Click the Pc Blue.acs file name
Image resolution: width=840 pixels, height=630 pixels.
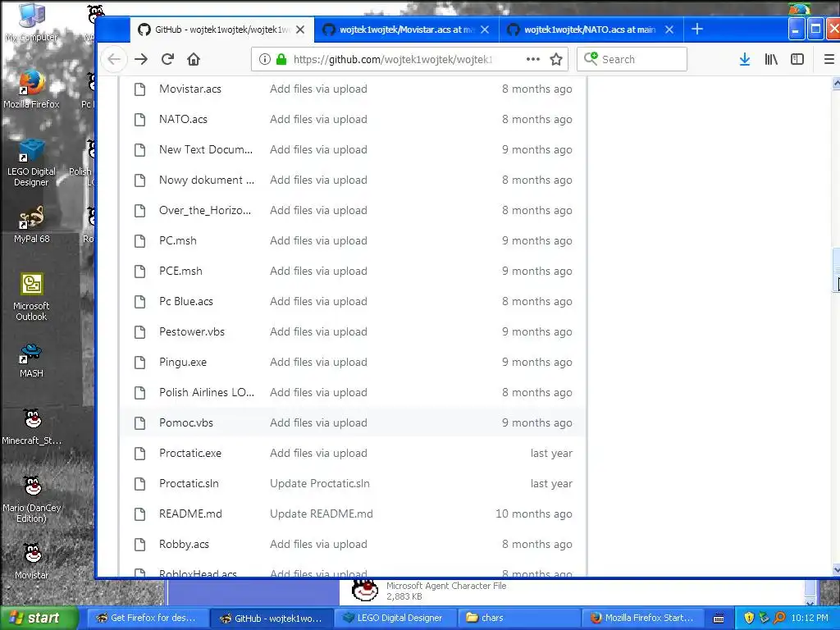coord(186,301)
